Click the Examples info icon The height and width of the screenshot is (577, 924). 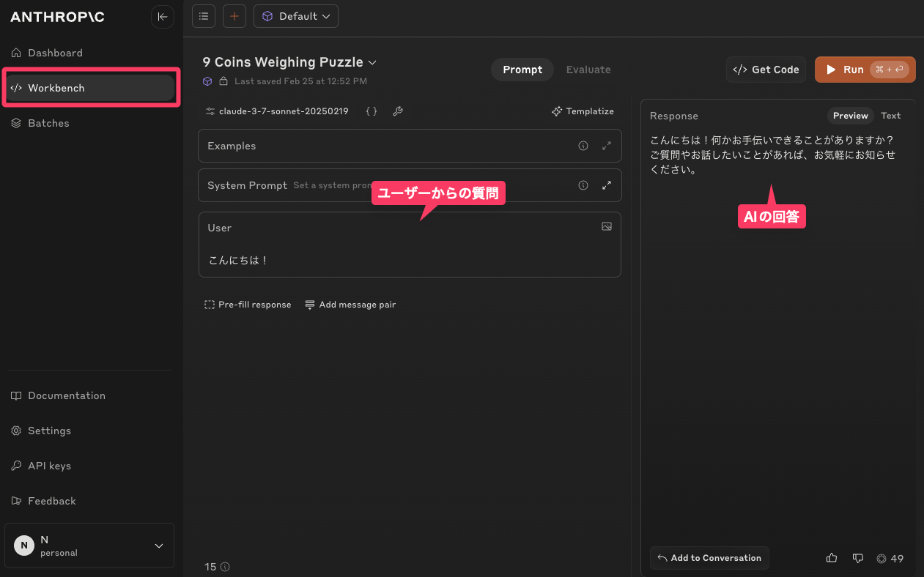583,146
